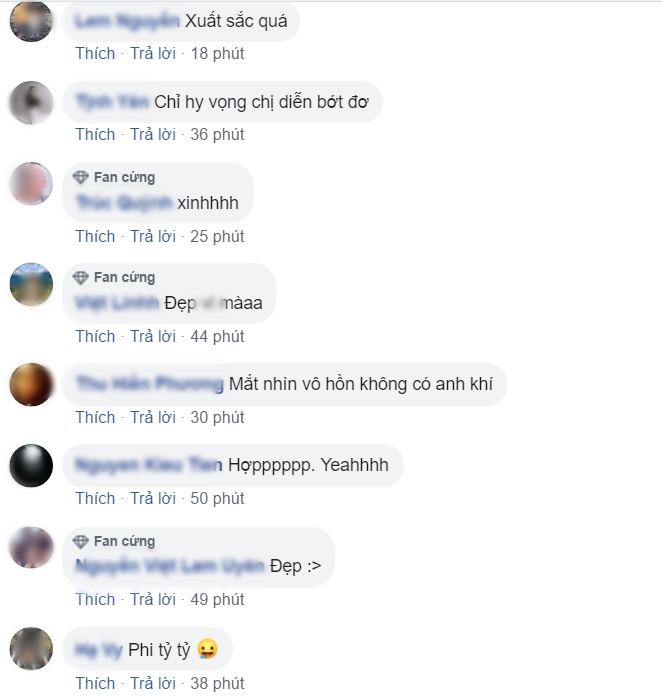Click the blurred commenter name before 'Mắt nhìn vô hồn'

click(149, 384)
